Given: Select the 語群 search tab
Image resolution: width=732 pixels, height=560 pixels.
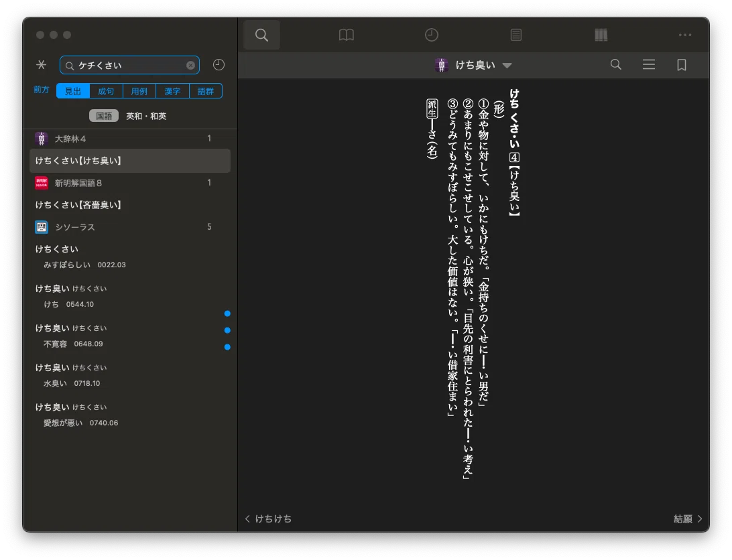Looking at the screenshot, I should [x=205, y=91].
